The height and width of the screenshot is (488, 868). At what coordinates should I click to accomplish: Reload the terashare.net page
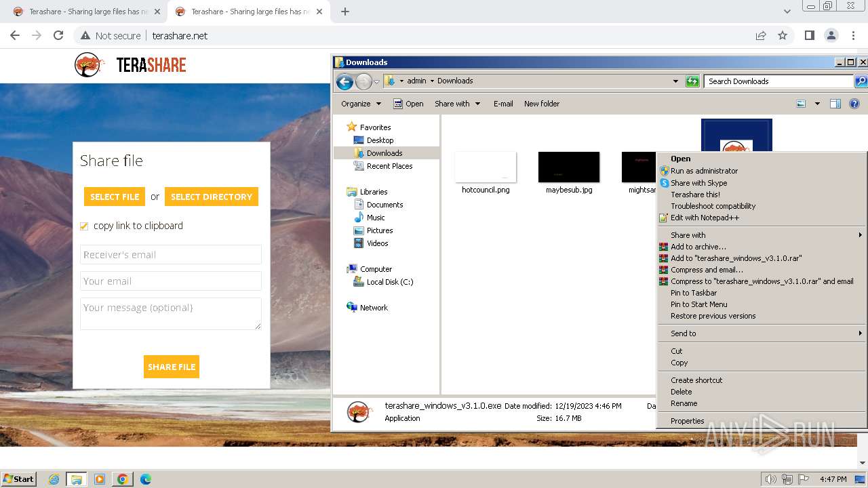pyautogui.click(x=58, y=35)
